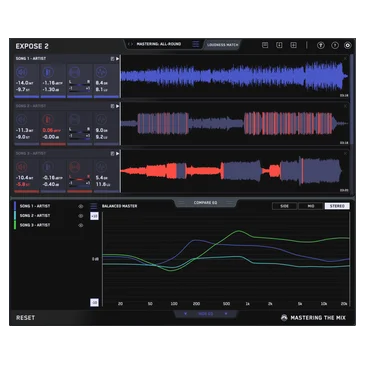Click the help question mark icon
365x365 pixels.
pyautogui.click(x=335, y=45)
